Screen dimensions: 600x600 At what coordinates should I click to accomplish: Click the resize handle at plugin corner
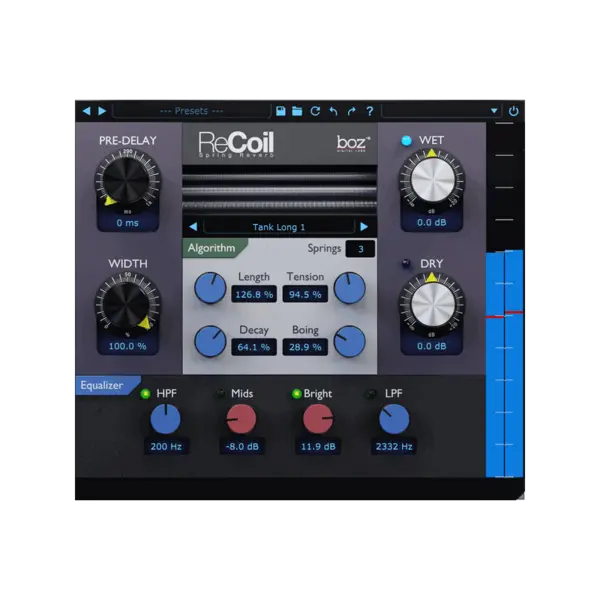520,496
